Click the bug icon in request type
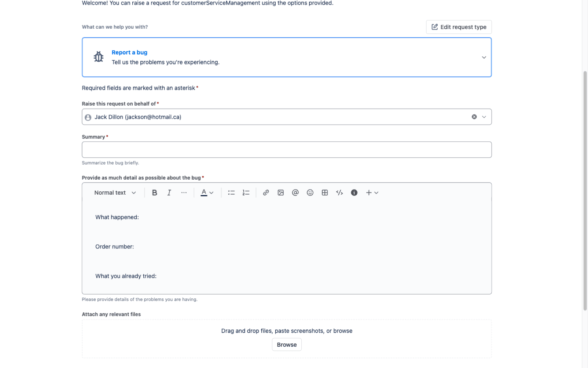The image size is (588, 368). (98, 57)
